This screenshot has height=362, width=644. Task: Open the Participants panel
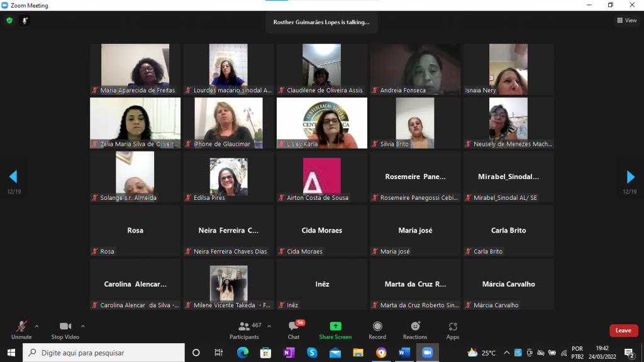click(244, 330)
